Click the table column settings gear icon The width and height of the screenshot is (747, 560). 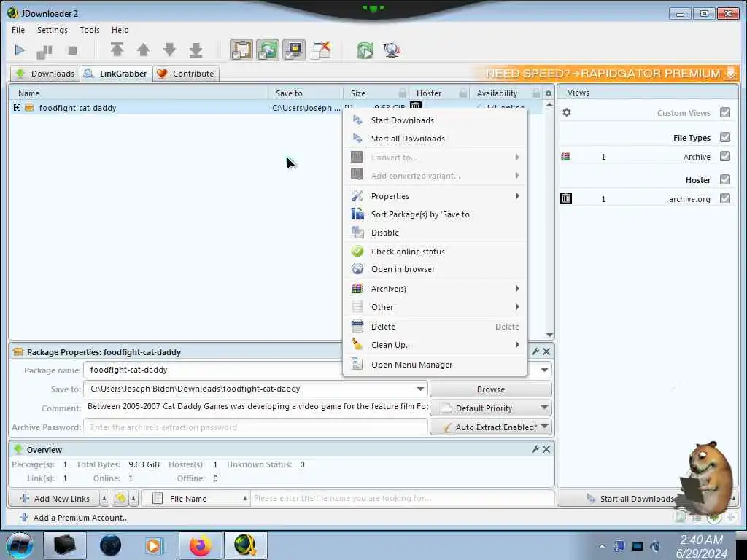549,93
